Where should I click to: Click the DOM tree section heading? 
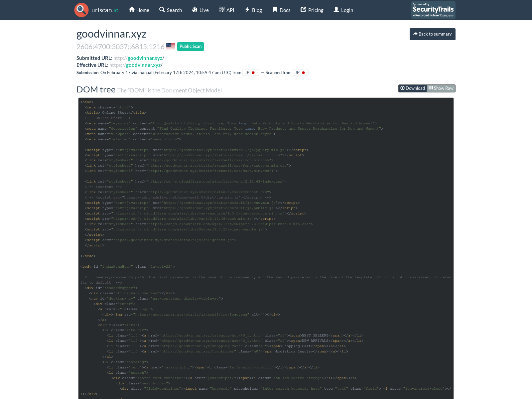click(96, 89)
